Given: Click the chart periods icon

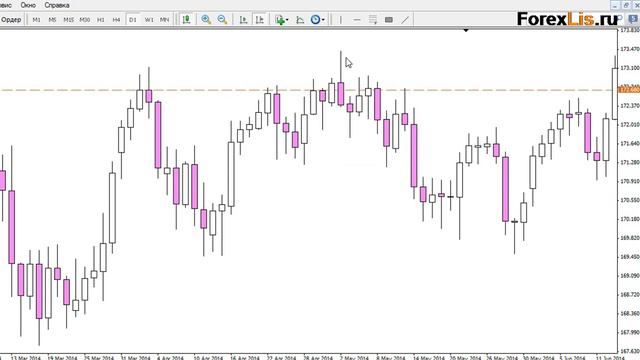Looking at the screenshot, I should (x=300, y=20).
